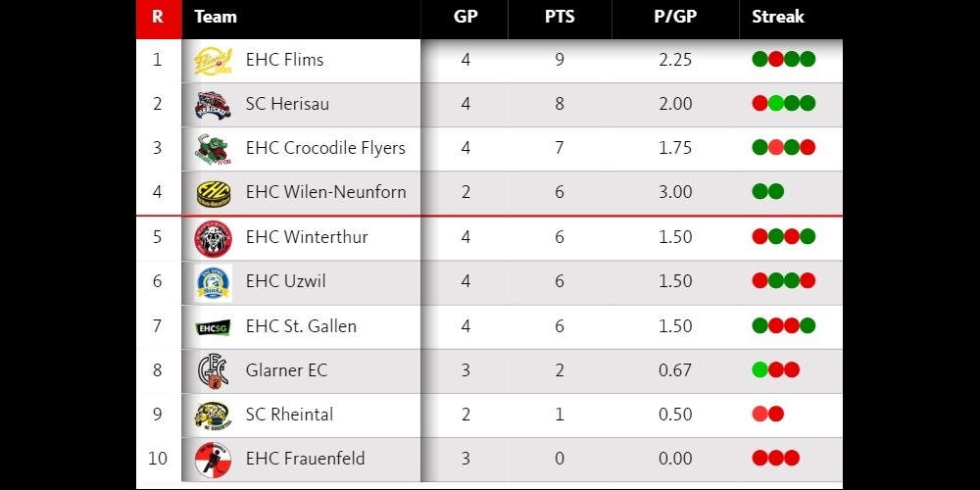Sort by the P/GP column header
Image resolution: width=980 pixels, height=490 pixels.
coord(675,17)
